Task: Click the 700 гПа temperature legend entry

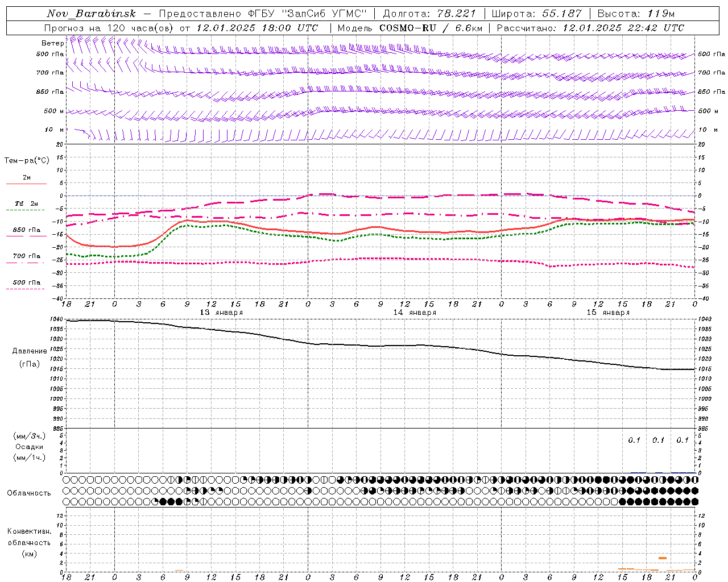Action: tap(27, 256)
